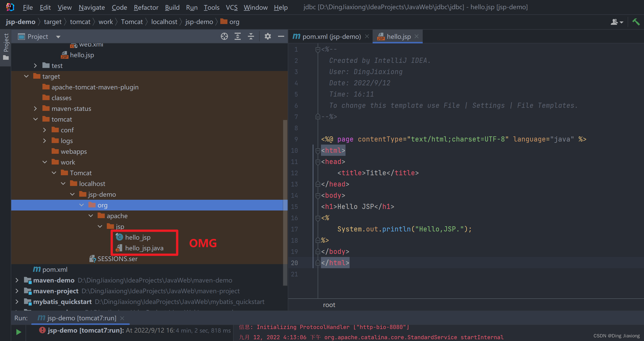Click jsp-demo breadcrumb root
644x341 pixels.
coord(20,22)
